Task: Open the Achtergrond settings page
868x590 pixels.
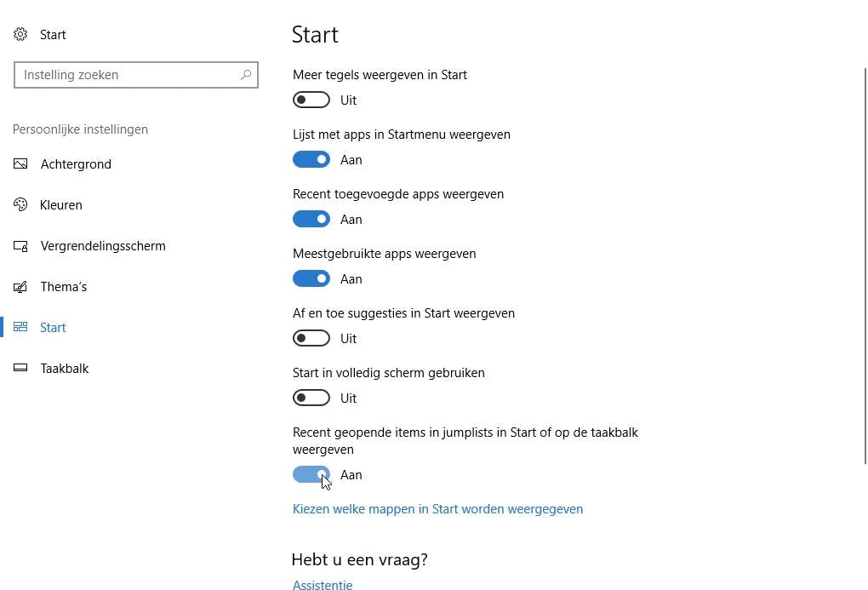Action: (x=76, y=164)
